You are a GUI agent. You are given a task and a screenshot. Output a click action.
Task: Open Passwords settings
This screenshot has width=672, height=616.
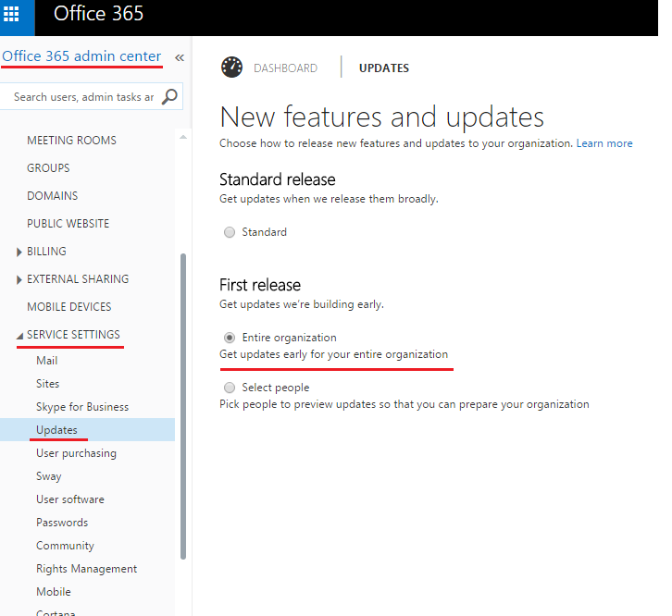[x=62, y=523]
